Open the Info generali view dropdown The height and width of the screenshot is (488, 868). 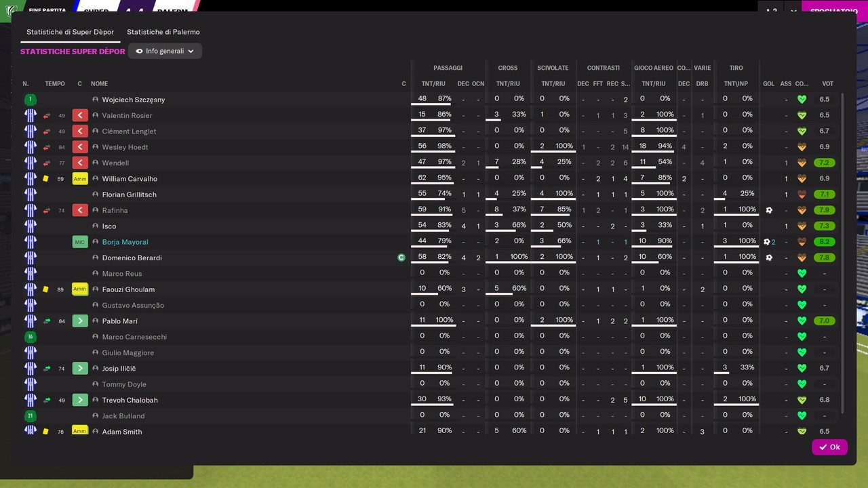click(x=165, y=51)
